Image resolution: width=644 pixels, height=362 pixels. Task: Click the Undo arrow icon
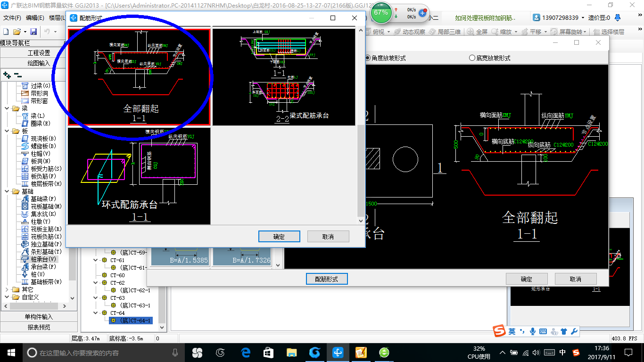pyautogui.click(x=47, y=32)
